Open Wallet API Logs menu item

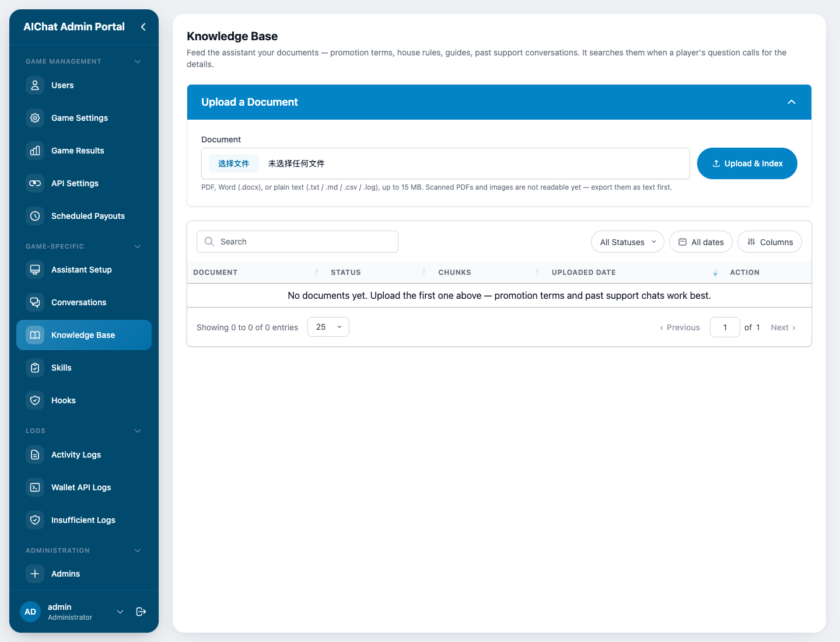(84, 487)
